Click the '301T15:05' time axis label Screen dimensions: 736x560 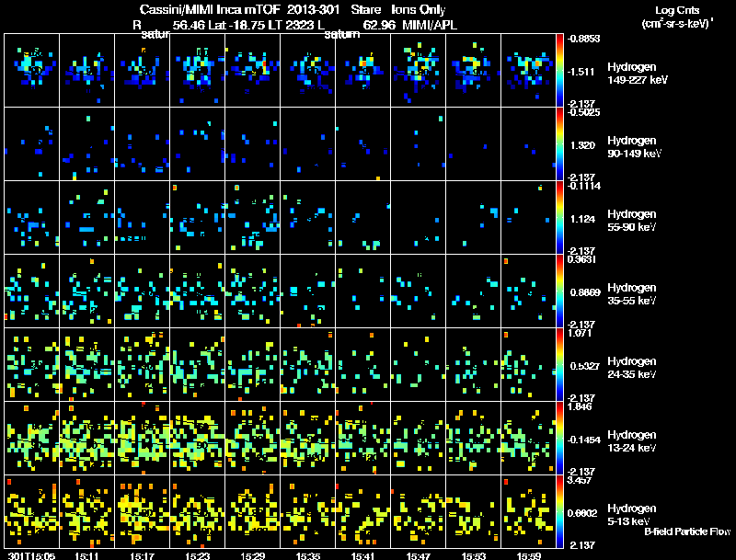click(32, 555)
